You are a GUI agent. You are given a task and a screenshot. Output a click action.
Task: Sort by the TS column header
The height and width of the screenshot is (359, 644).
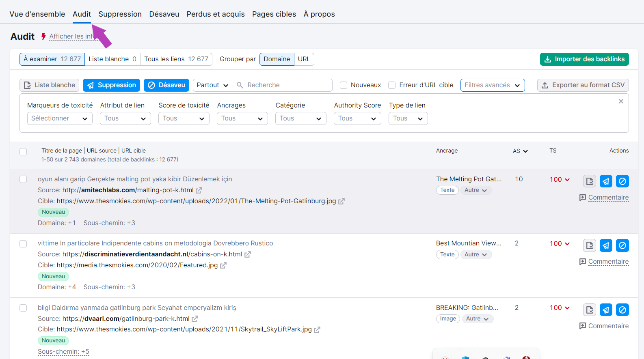553,150
